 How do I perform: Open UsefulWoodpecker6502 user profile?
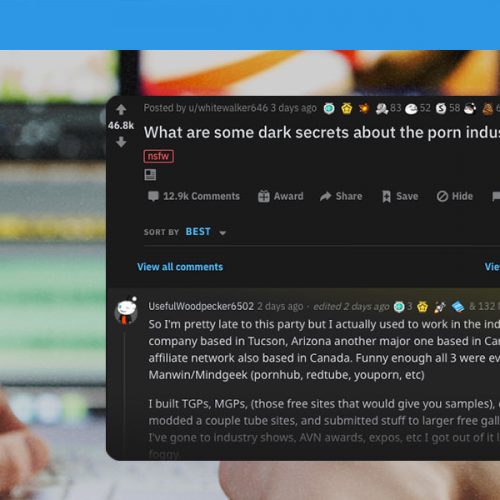pos(201,306)
